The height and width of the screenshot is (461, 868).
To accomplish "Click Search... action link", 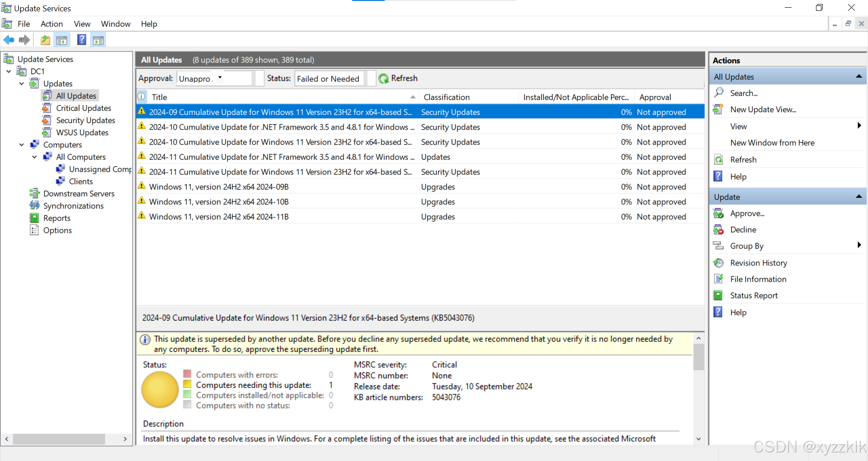I will pos(744,93).
